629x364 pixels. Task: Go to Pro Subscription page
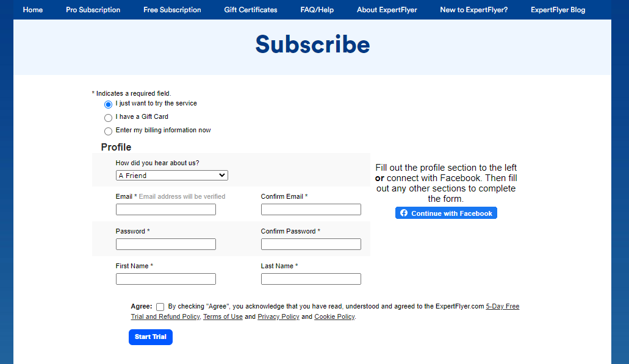pos(93,10)
